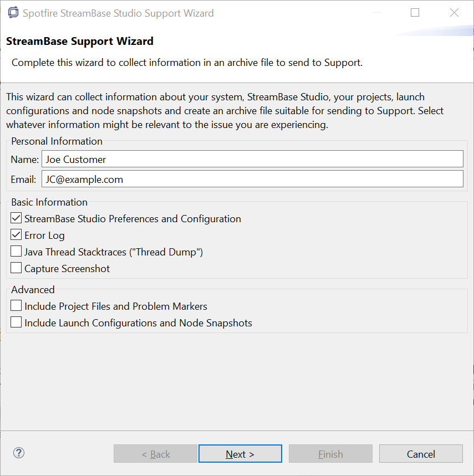Screen dimensions: 474x476
Task: Click the disabled Finish button
Action: (330, 454)
